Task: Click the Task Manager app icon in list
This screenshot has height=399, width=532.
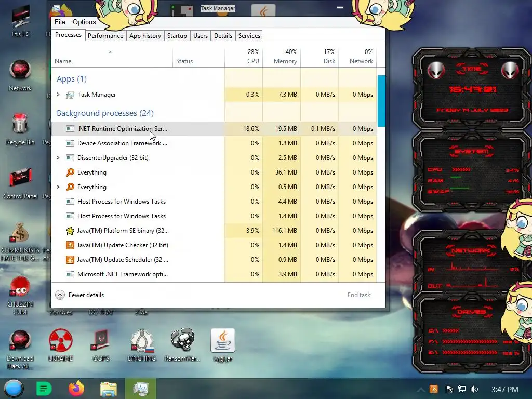Action: click(70, 95)
